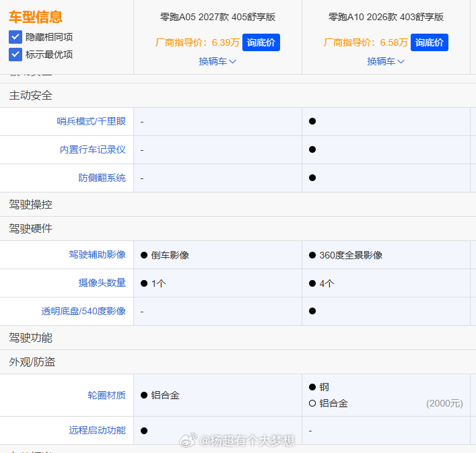Click the standard dot for A05 远程启动功能
This screenshot has width=476, height=453.
point(144,431)
